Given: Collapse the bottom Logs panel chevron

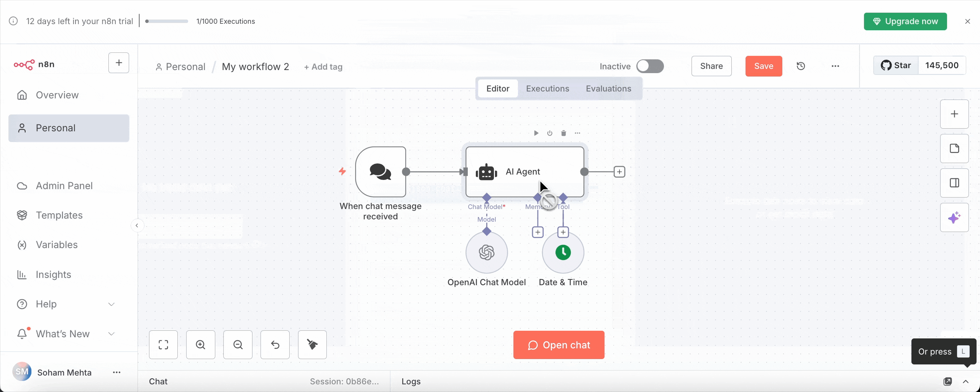Looking at the screenshot, I should coord(966,381).
